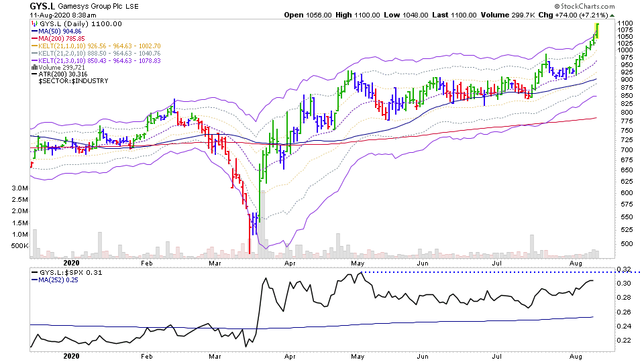Click the GYS.L (Daily) 1100.00 legend entry
This screenshot has width=644, height=362.
[80, 24]
